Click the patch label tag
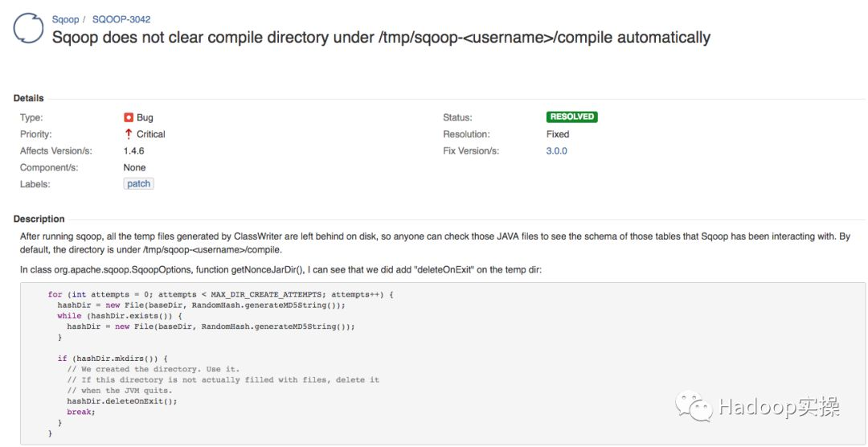The height and width of the screenshot is (447, 868). coord(138,184)
